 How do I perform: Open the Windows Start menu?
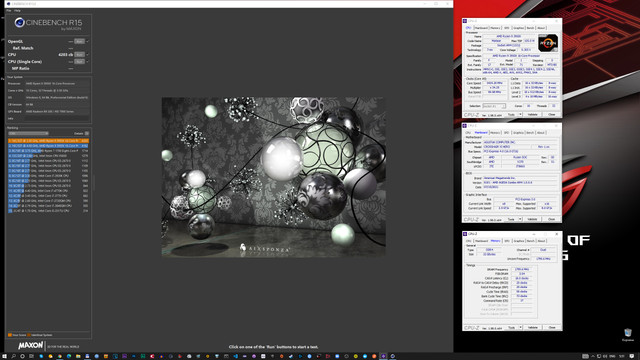pyautogui.click(x=4, y=356)
